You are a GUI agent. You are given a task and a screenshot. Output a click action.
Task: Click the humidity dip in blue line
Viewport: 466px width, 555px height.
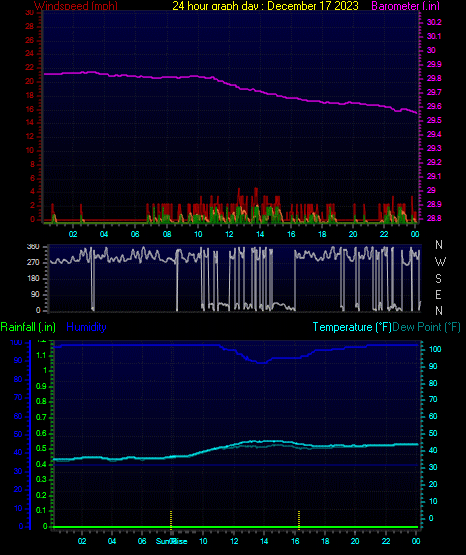(x=262, y=362)
